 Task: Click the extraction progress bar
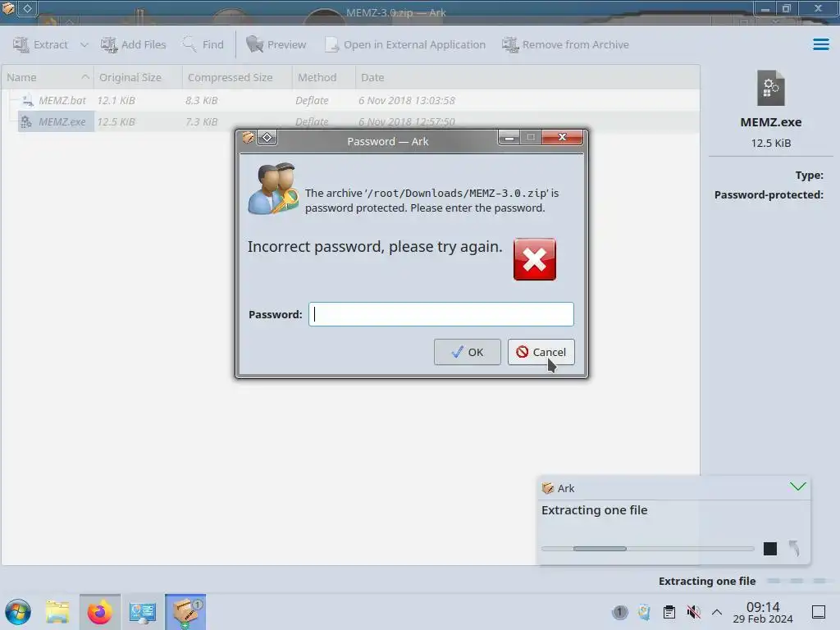click(648, 549)
